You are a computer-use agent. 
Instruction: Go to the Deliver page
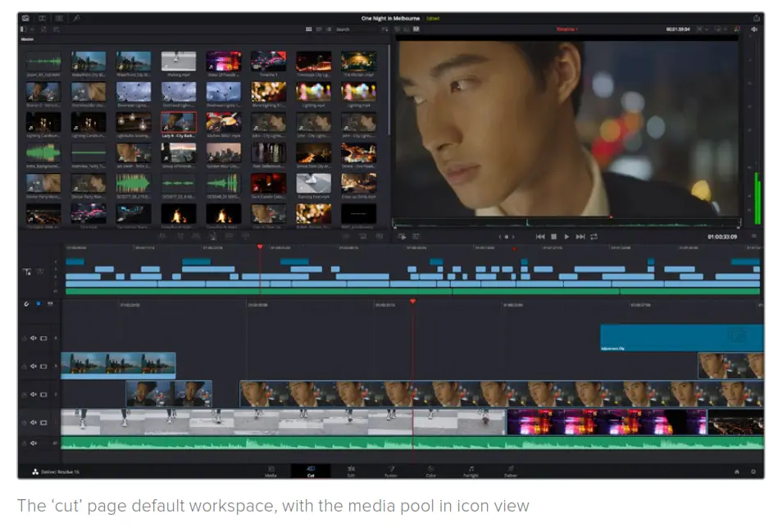[x=510, y=471]
